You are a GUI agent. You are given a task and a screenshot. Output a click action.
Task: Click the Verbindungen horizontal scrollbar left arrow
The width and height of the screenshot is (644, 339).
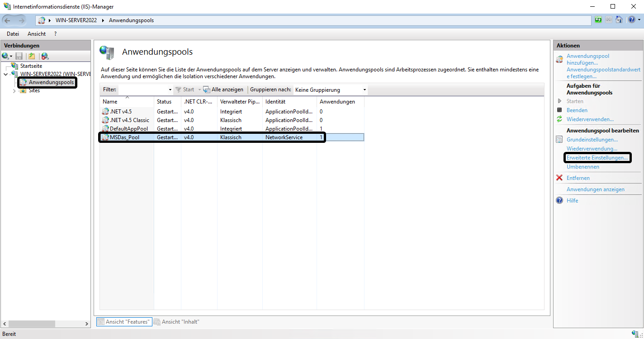click(5, 324)
